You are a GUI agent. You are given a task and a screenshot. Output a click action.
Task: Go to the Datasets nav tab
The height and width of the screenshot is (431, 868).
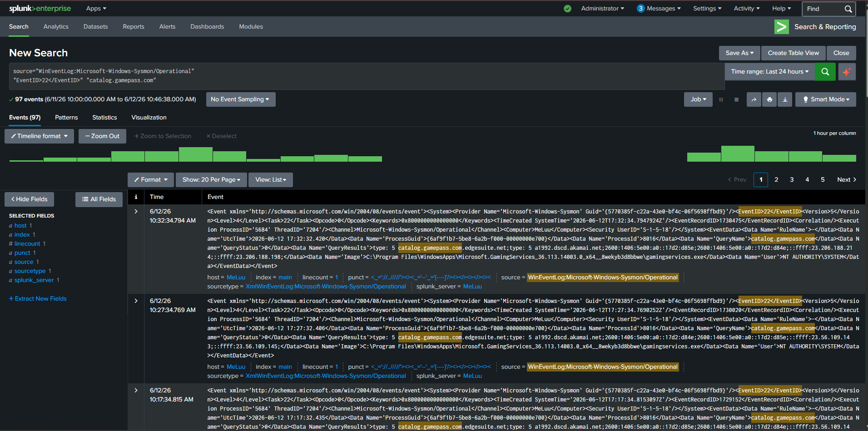coord(96,27)
